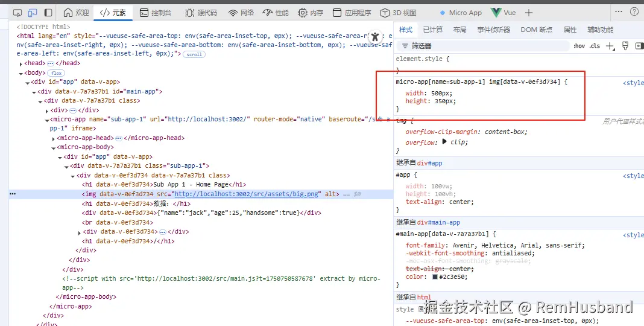Image resolution: width=644 pixels, height=326 pixels.
Task: Select the script extract comment node
Action: click(221, 283)
